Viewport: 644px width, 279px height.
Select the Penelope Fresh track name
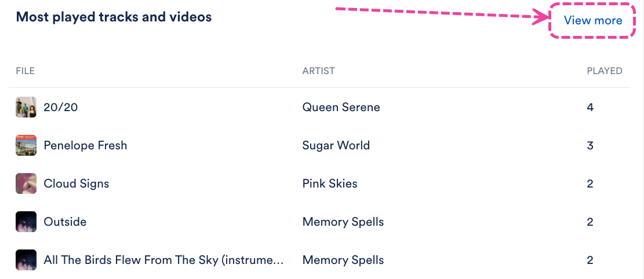[x=85, y=145]
